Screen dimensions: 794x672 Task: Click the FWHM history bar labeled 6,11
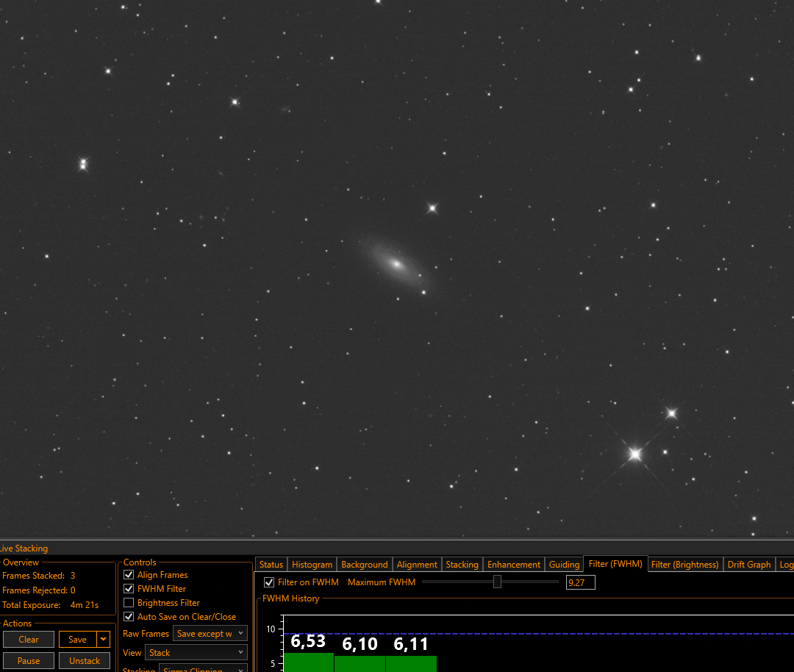tap(411, 664)
